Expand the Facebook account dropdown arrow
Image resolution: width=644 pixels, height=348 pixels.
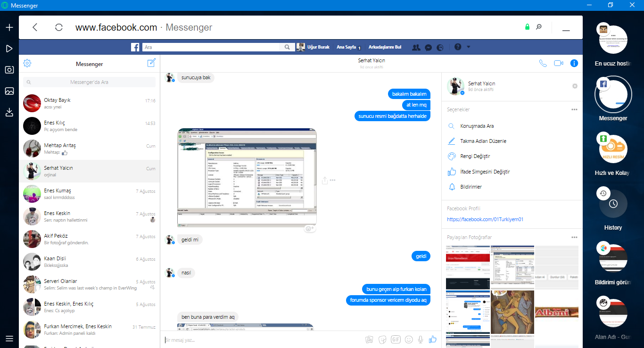469,47
